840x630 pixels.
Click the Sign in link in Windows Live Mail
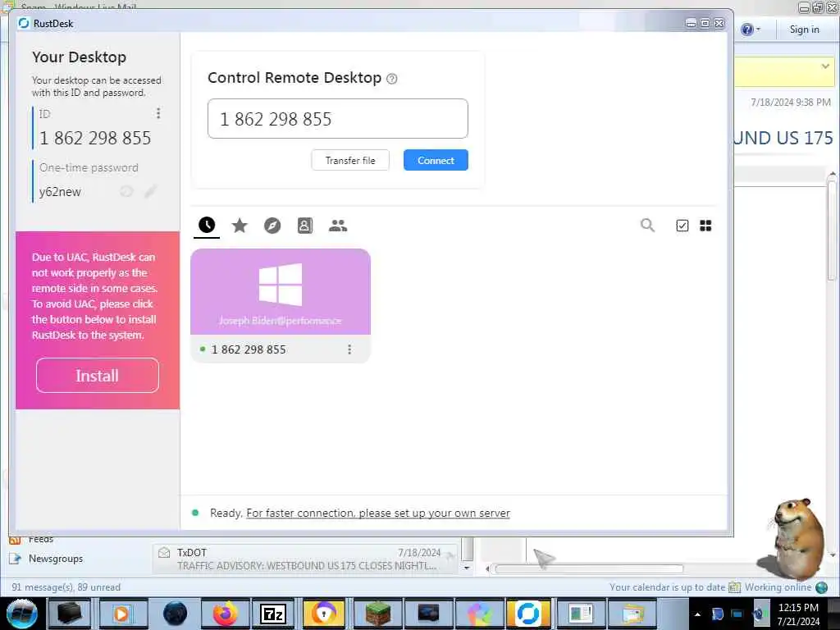pyautogui.click(x=804, y=30)
